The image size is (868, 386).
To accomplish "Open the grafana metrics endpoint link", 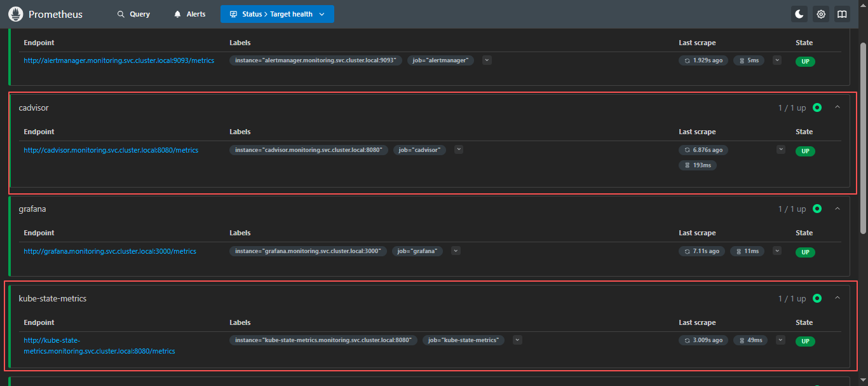I will pyautogui.click(x=110, y=251).
